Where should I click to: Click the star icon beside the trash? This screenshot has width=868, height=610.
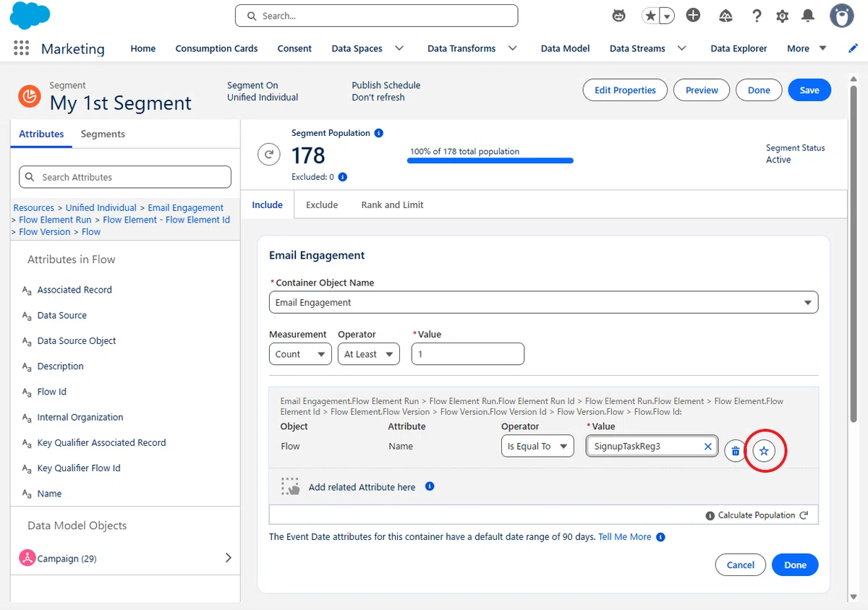click(764, 451)
